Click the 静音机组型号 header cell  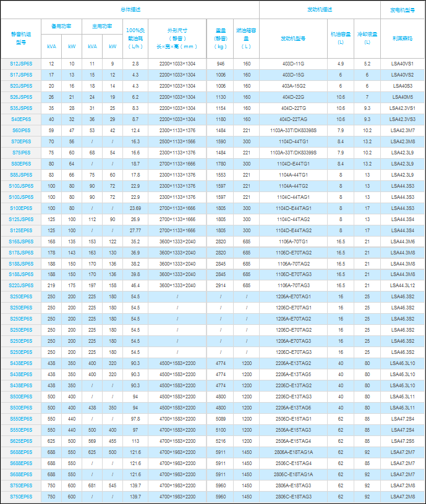(x=22, y=38)
